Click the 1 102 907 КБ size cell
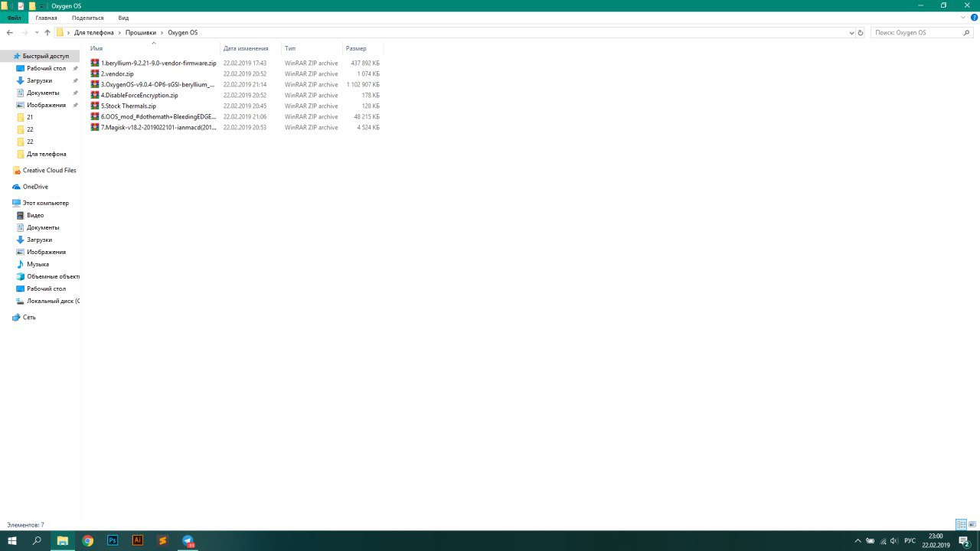 pyautogui.click(x=363, y=84)
